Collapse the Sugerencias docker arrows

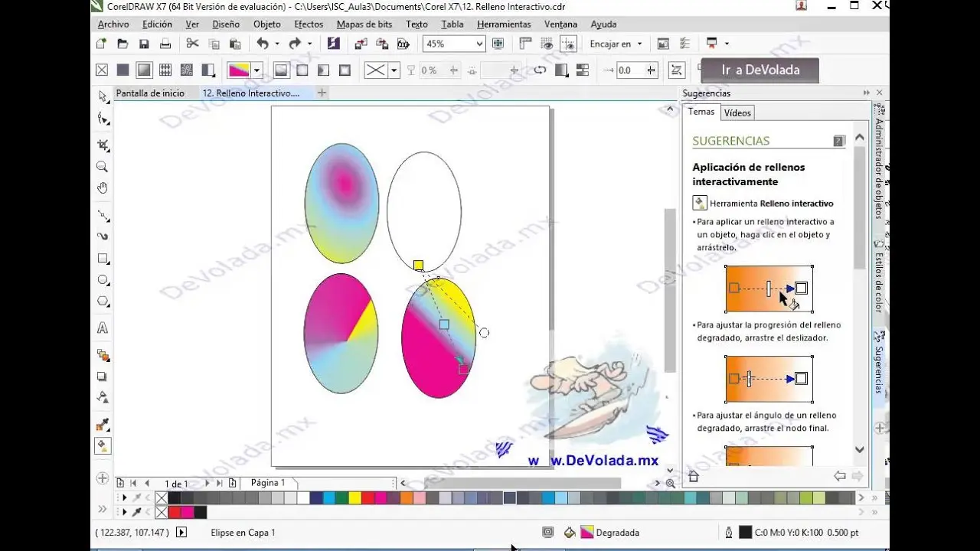pos(867,93)
